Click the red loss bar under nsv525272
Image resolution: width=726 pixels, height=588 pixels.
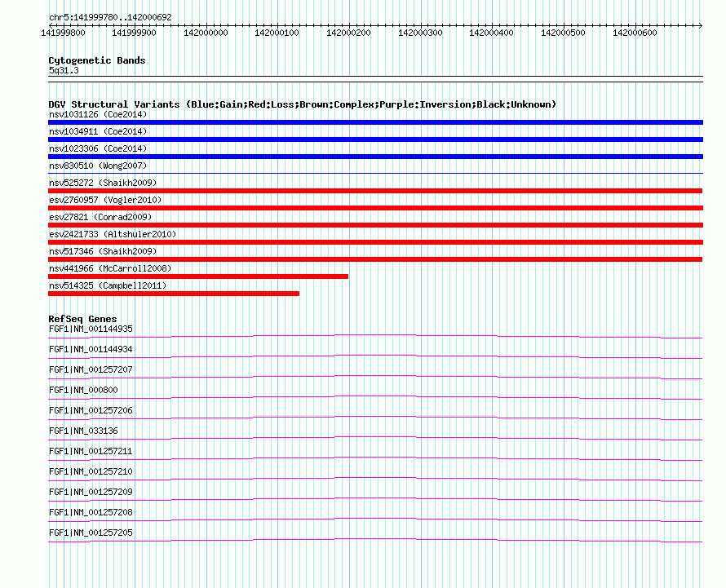point(375,191)
